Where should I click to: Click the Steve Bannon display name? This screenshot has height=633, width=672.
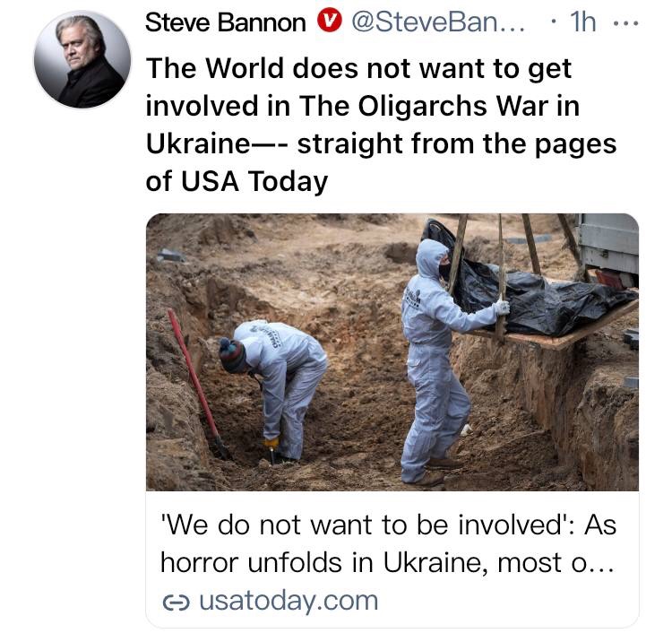[x=226, y=22]
